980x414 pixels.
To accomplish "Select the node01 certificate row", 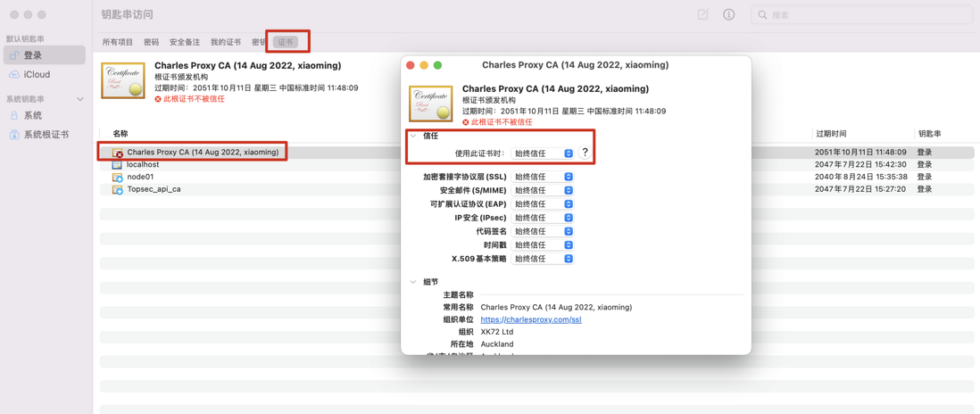I will [536, 177].
